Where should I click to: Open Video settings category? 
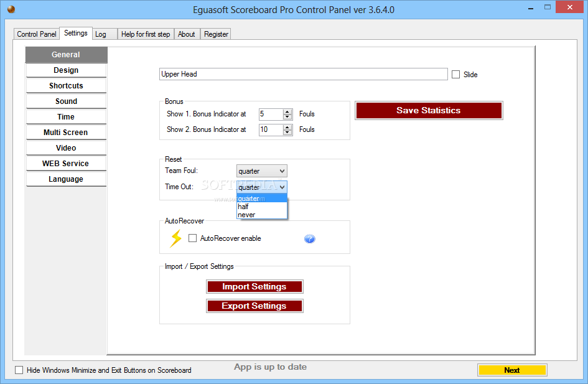pyautogui.click(x=66, y=148)
